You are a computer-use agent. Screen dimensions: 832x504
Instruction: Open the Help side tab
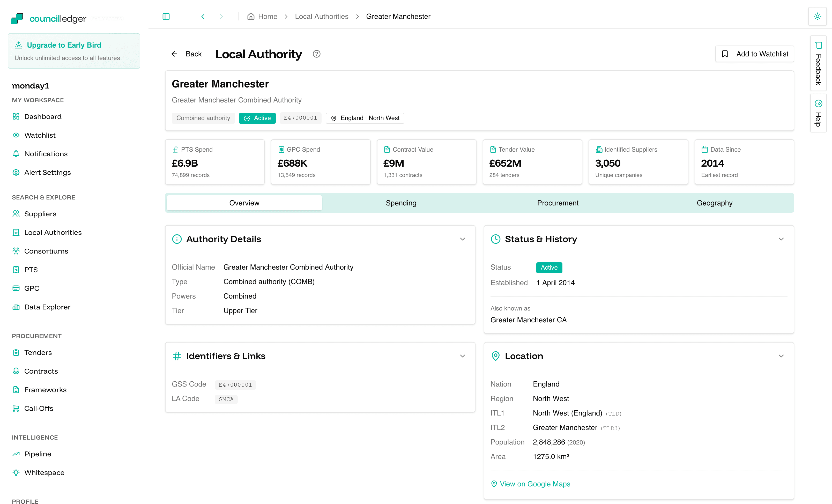(818, 113)
